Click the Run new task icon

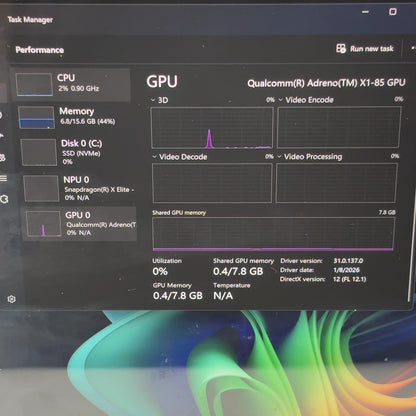click(341, 49)
